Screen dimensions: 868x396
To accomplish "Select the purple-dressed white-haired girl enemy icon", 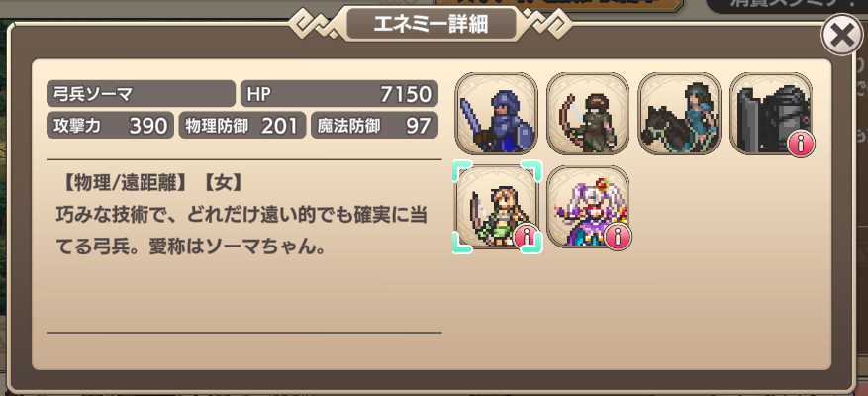I will [587, 207].
